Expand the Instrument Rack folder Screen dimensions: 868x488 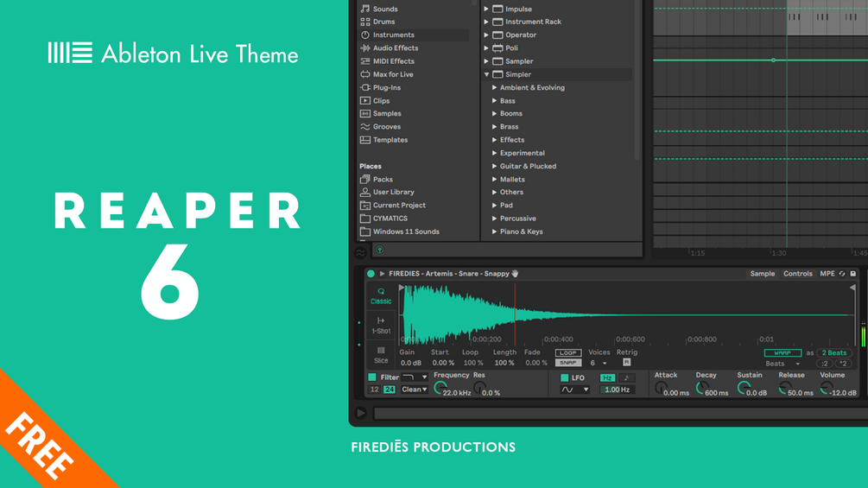[486, 22]
